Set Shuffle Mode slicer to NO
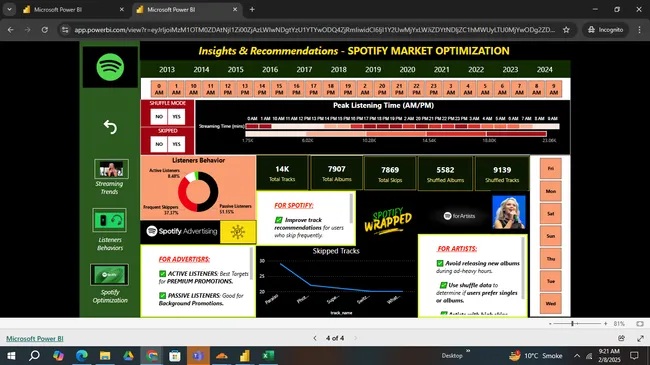 click(x=159, y=117)
